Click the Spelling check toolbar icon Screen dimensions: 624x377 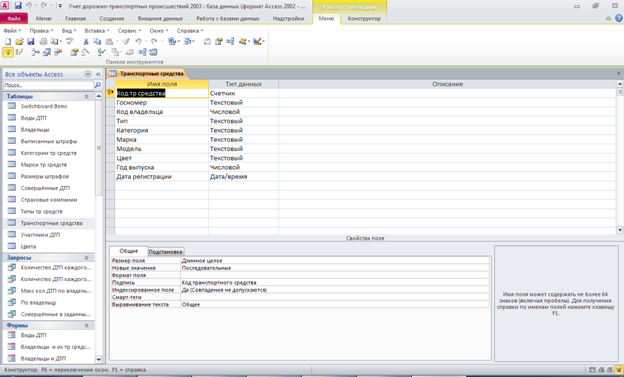point(70,41)
